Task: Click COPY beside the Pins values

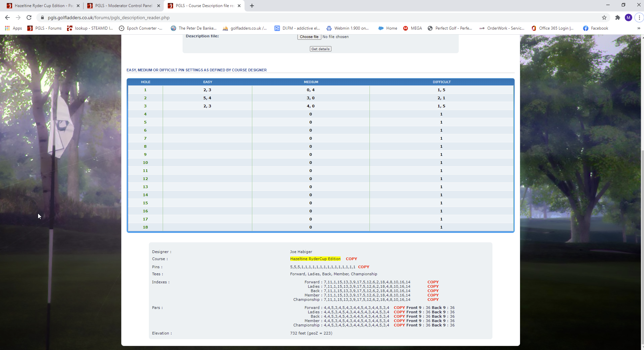Action: (x=363, y=267)
